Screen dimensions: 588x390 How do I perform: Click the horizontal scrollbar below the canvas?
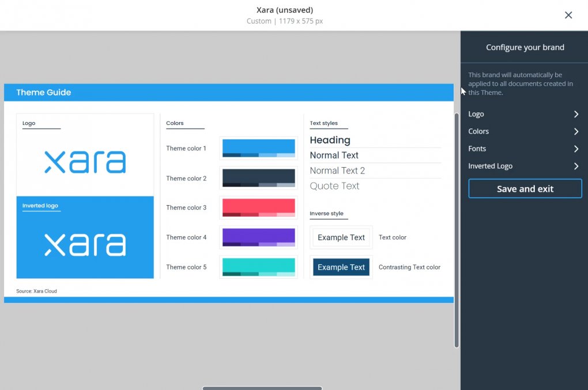coord(262,388)
